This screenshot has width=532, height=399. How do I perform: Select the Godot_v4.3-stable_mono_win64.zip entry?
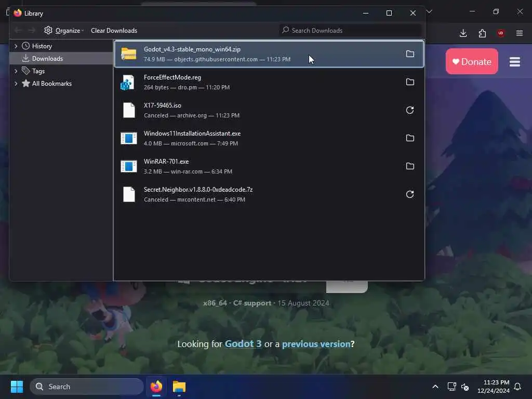tap(269, 54)
